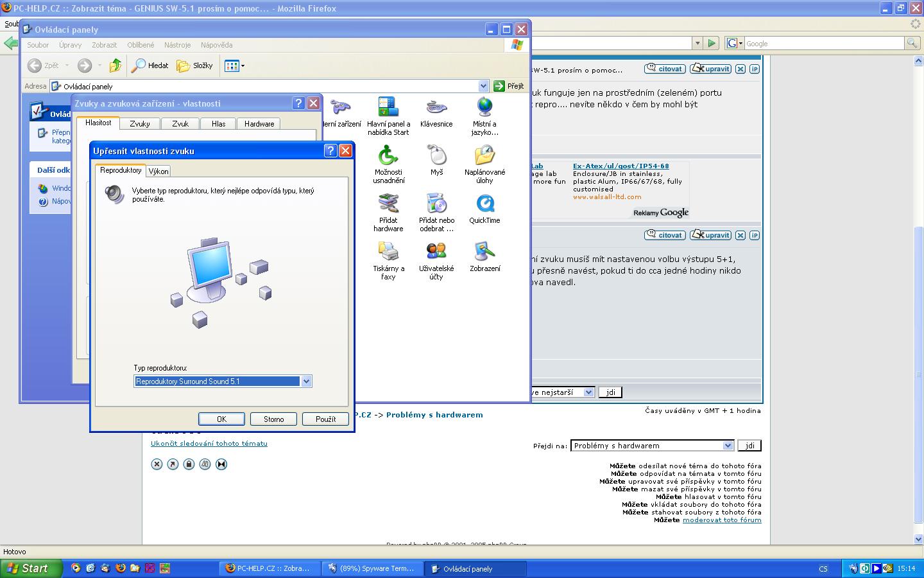Open the Nástroje menu

(x=177, y=45)
